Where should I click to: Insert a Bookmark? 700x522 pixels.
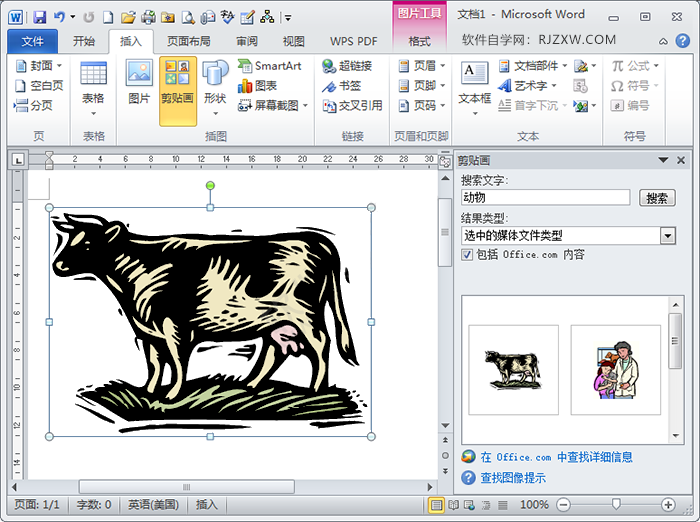[x=342, y=86]
